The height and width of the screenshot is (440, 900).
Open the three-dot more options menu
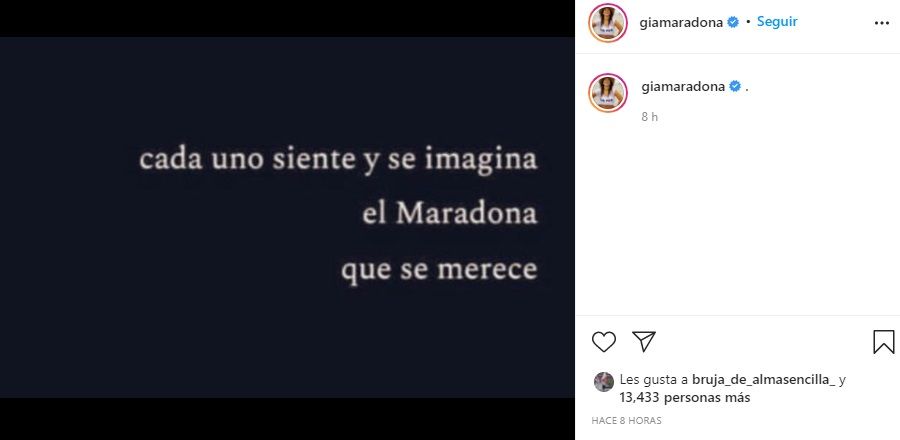(882, 23)
